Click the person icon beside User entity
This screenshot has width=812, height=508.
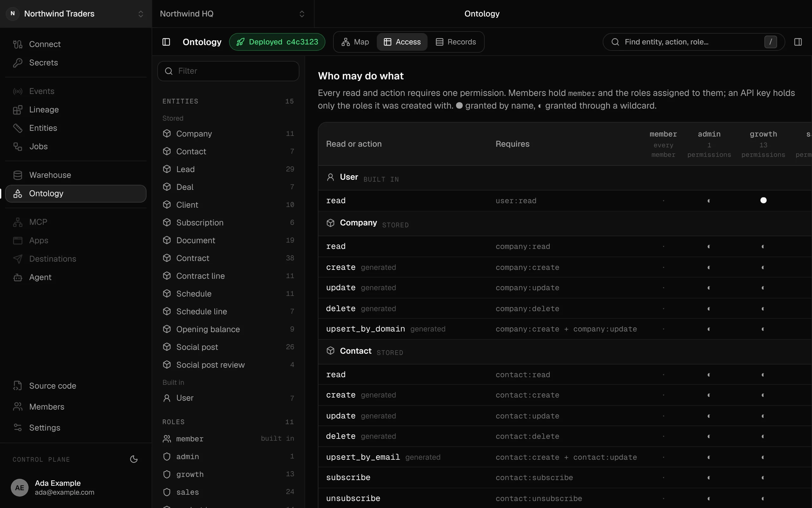(x=167, y=398)
